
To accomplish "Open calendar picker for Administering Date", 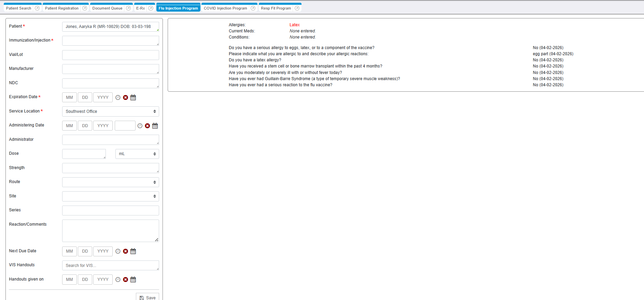I will click(x=155, y=126).
